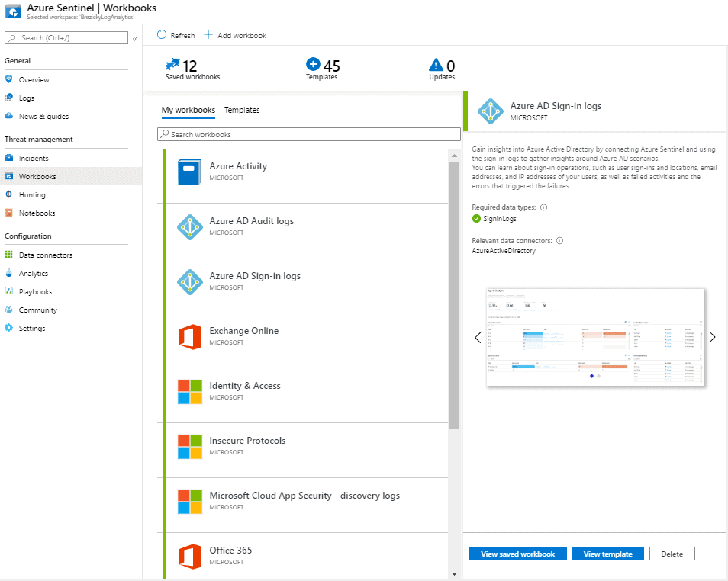Image resolution: width=728 pixels, height=581 pixels.
Task: Switch to the My workbooks tab
Action: [x=188, y=110]
